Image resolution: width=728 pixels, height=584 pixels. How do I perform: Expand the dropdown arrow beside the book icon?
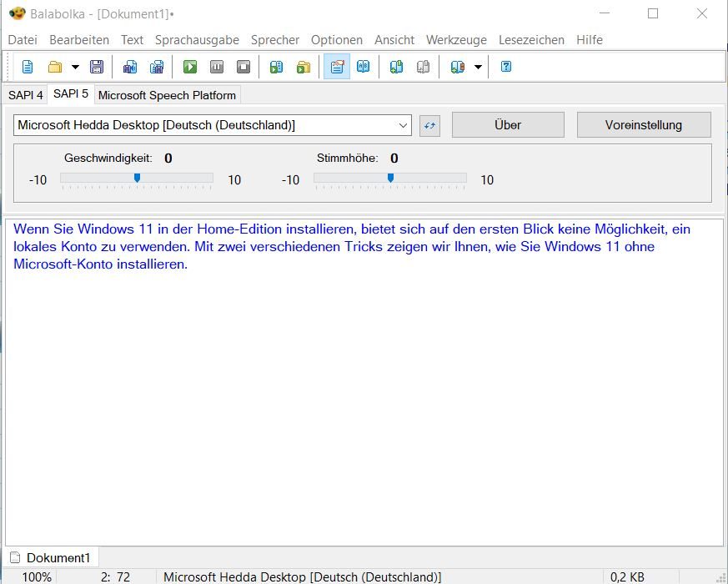(x=478, y=67)
